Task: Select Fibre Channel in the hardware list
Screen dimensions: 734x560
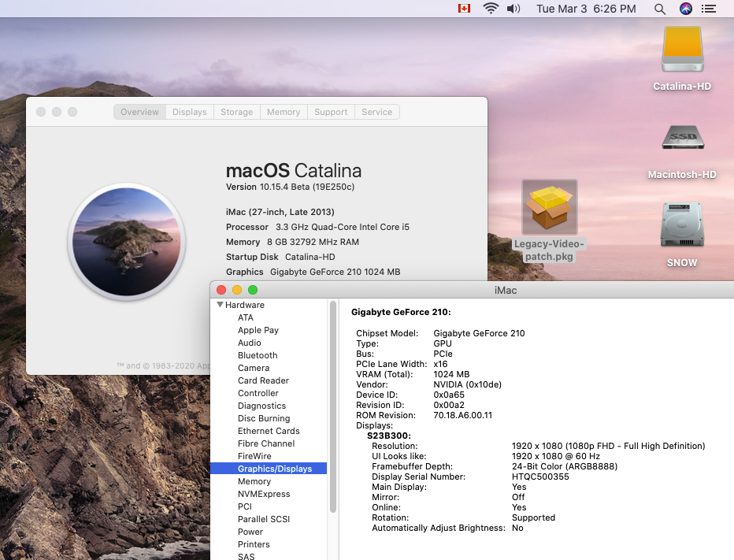Action: [x=269, y=444]
